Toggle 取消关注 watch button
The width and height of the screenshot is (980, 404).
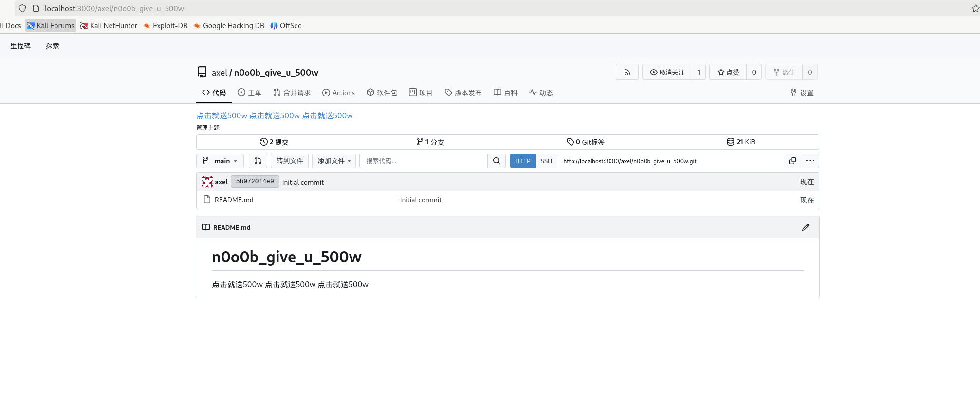[x=667, y=72]
